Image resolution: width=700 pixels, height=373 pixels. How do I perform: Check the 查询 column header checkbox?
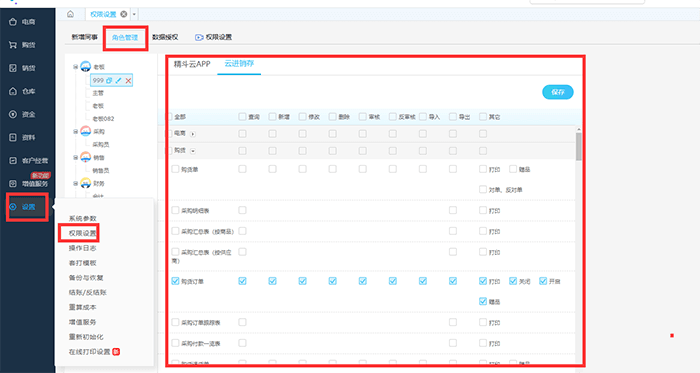[242, 116]
